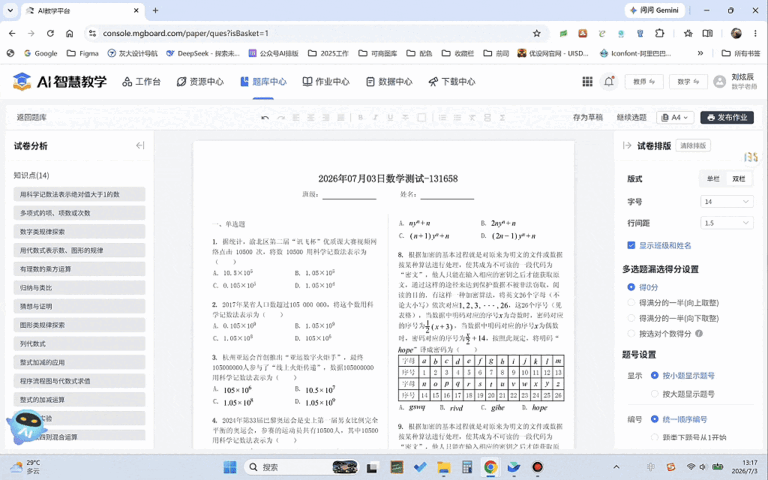Viewport: 768px width, 480px height.
Task: Click the browser address bar URL
Action: [x=186, y=33]
